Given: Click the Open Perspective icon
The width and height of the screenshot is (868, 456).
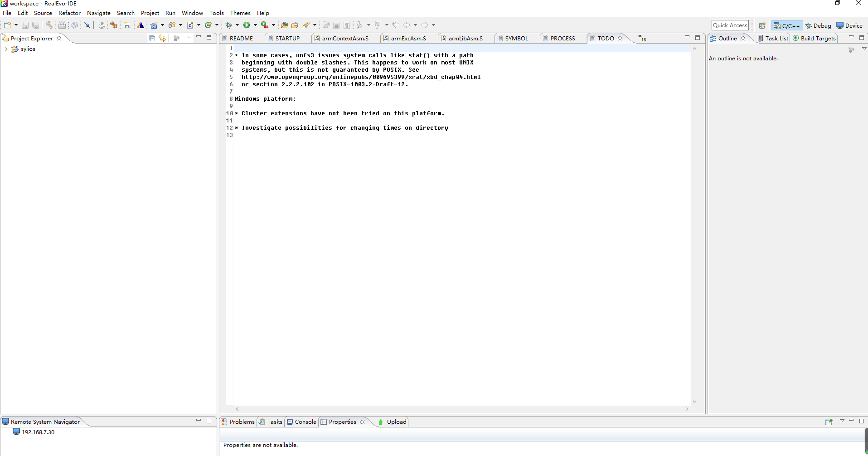Looking at the screenshot, I should (762, 25).
